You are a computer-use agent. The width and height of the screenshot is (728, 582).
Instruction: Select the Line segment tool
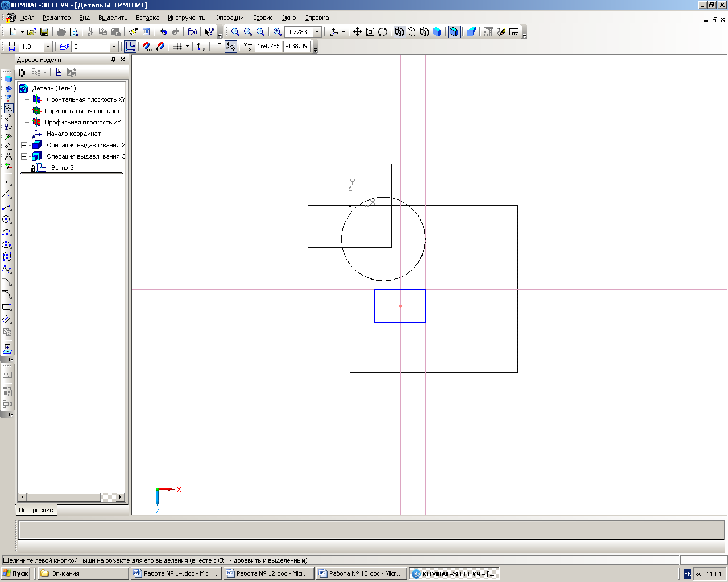click(x=7, y=207)
